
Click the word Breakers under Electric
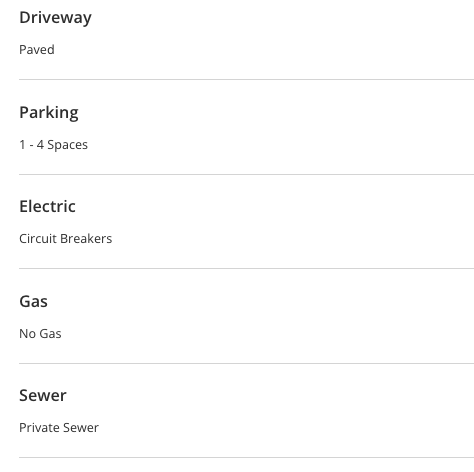[x=86, y=239]
